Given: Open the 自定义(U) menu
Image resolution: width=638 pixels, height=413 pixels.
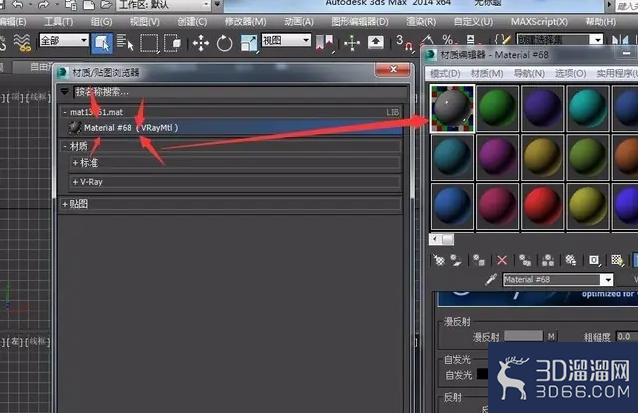Looking at the screenshot, I should coord(473,21).
